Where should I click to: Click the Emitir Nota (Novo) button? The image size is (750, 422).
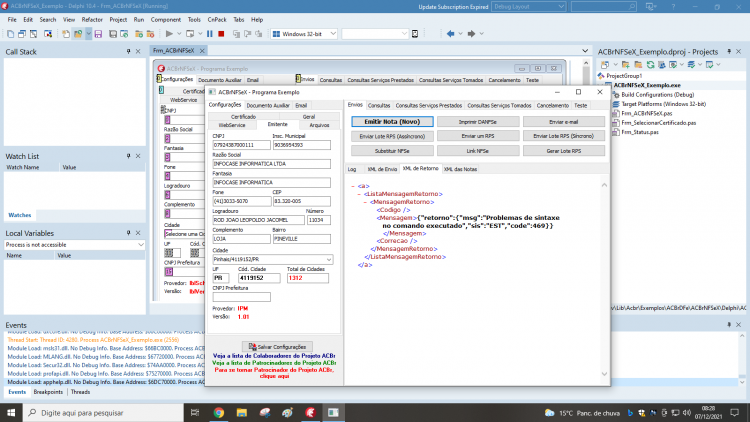(x=392, y=122)
